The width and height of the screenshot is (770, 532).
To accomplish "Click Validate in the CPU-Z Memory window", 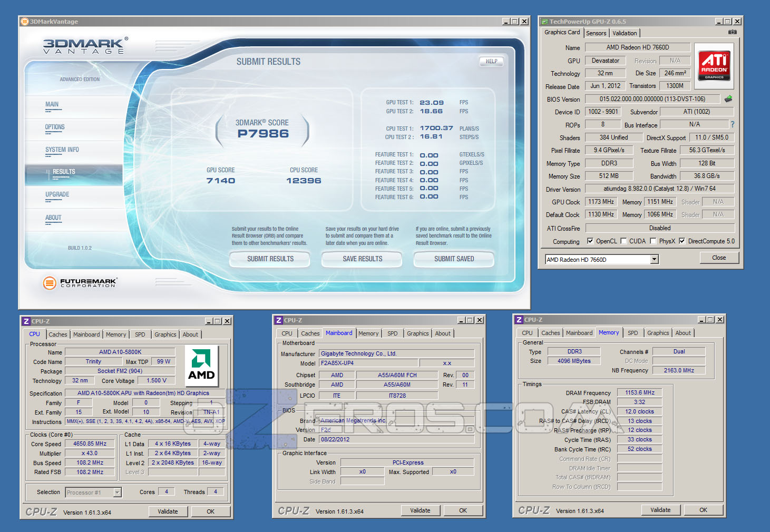I will pyautogui.click(x=660, y=510).
